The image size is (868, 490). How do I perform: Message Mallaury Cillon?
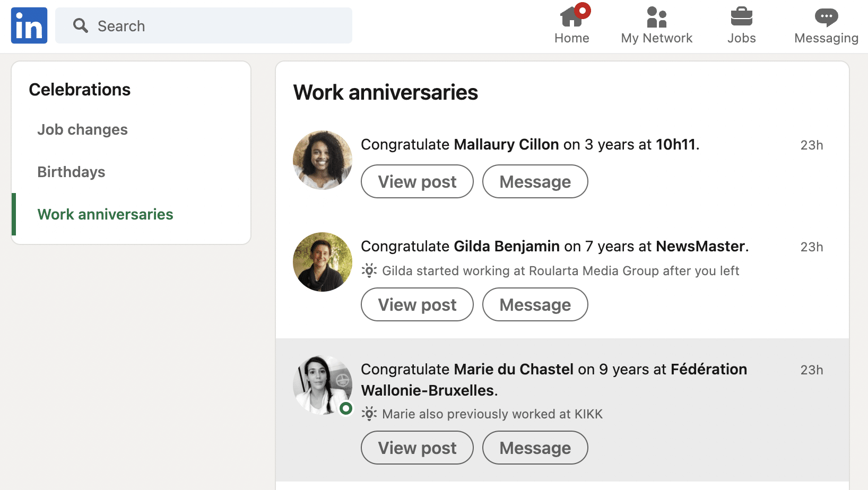[x=535, y=181]
